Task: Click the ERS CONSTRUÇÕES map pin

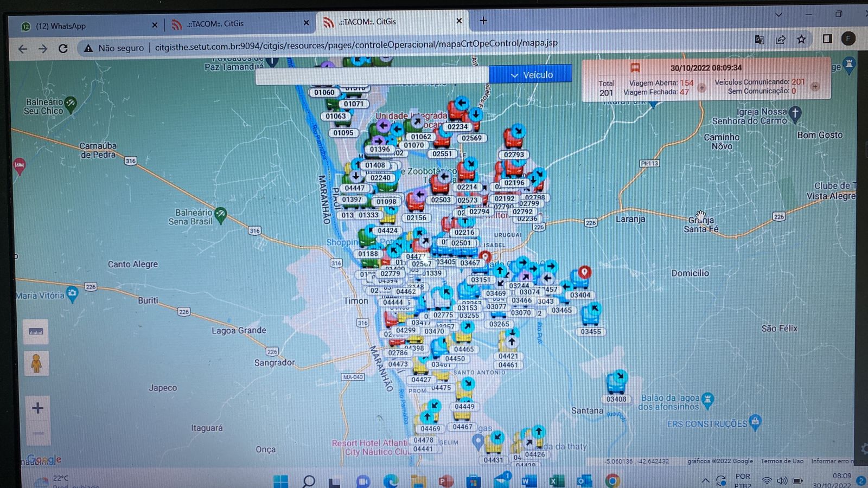Action: tap(755, 422)
